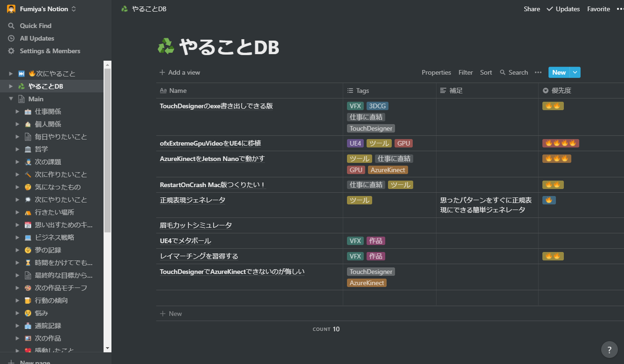Expand the 次の課題 sidebar toggle

[x=17, y=162]
